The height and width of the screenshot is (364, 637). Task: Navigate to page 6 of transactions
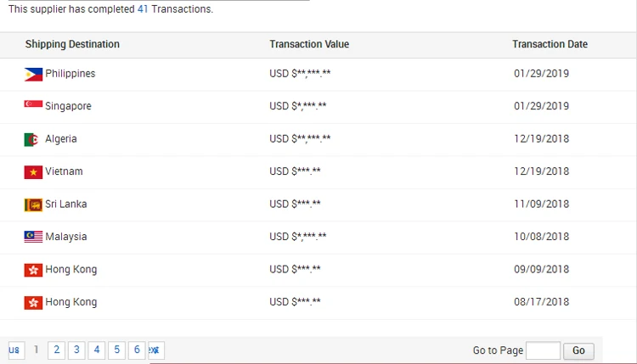tap(137, 350)
